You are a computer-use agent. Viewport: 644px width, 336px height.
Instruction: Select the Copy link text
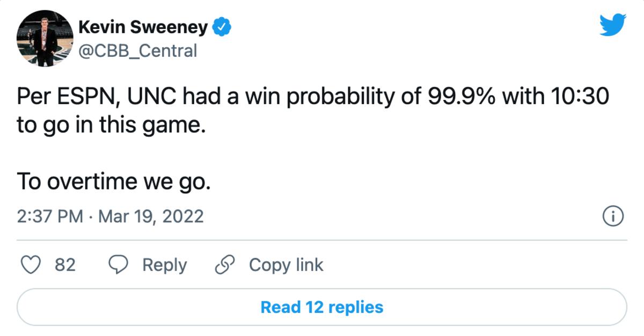pyautogui.click(x=286, y=265)
